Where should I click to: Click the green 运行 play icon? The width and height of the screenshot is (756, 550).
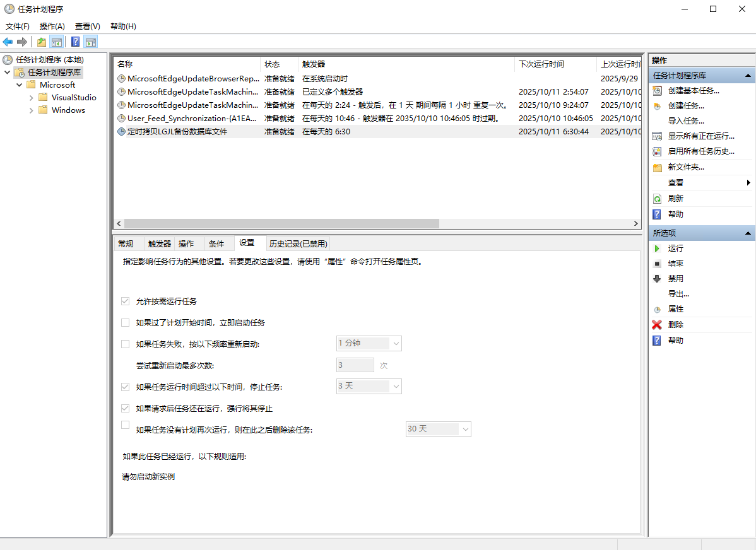(x=657, y=249)
